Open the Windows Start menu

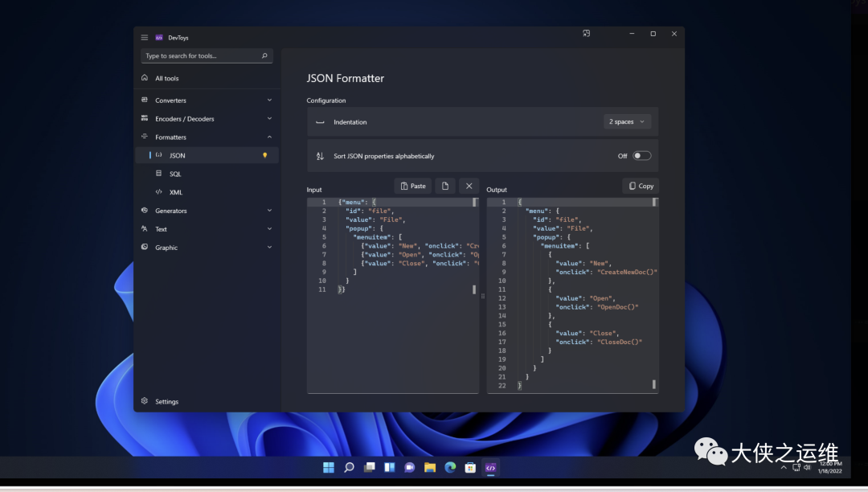click(329, 468)
